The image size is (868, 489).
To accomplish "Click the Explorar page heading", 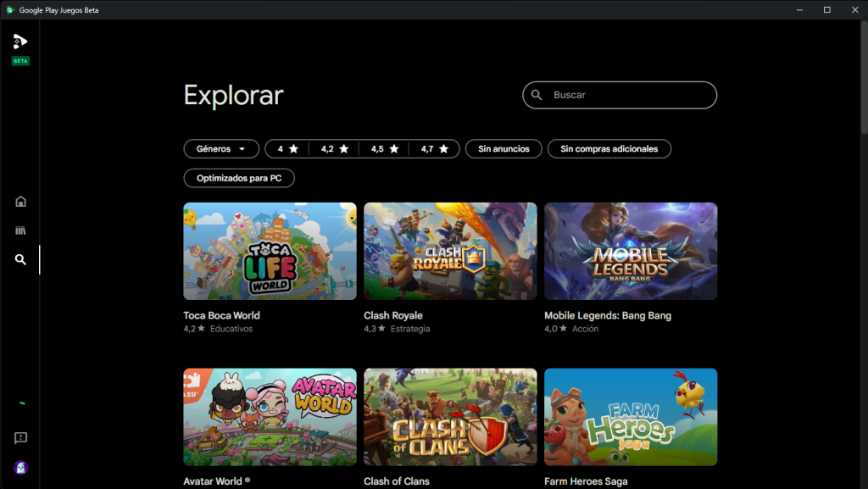I will pyautogui.click(x=233, y=95).
